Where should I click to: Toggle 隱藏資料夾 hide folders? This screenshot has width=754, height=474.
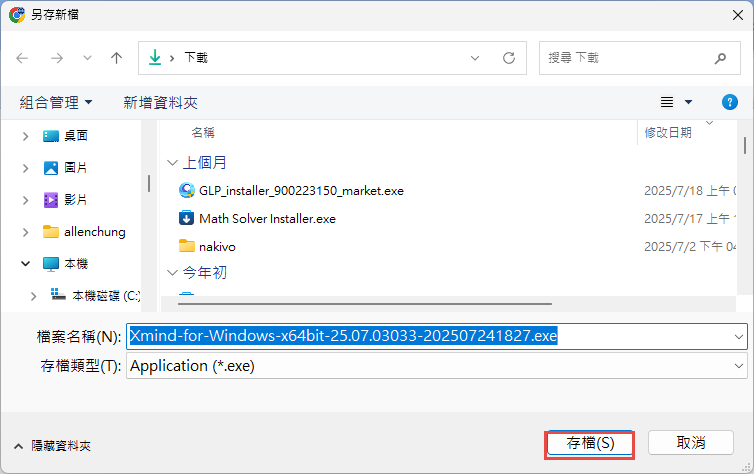point(52,446)
